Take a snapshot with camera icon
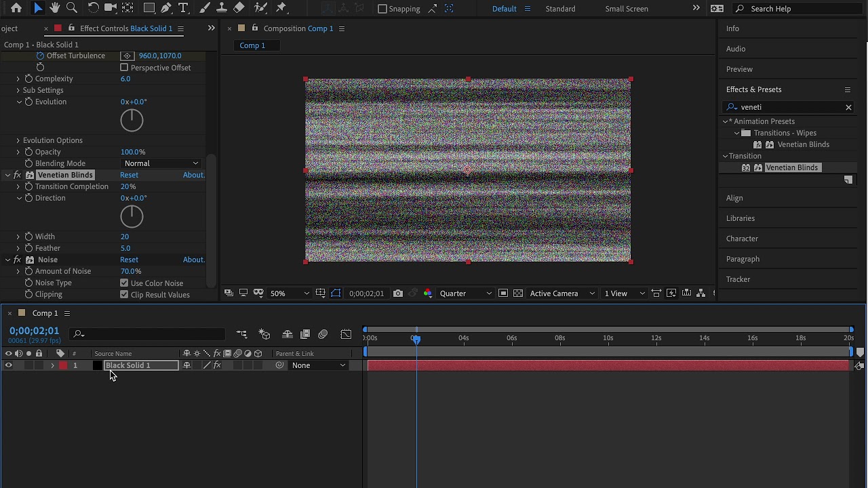 click(x=398, y=293)
